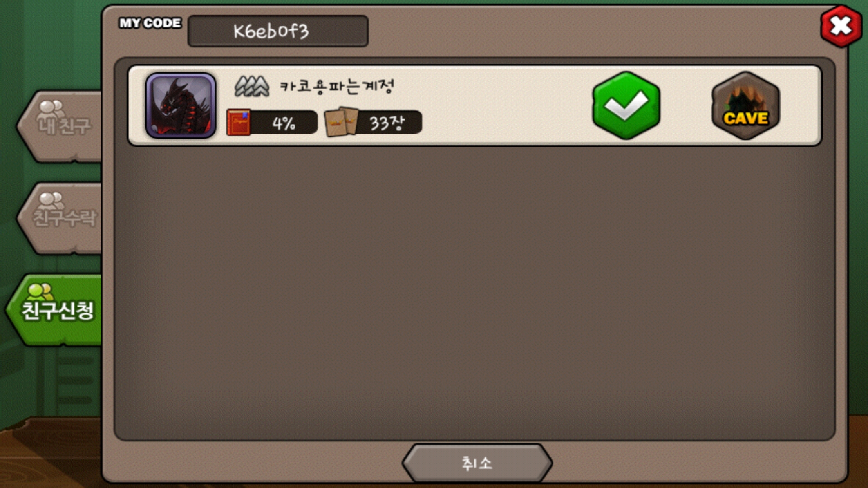Click the 취소 cancel button
Viewport: 868px width, 488px height.
point(477,463)
